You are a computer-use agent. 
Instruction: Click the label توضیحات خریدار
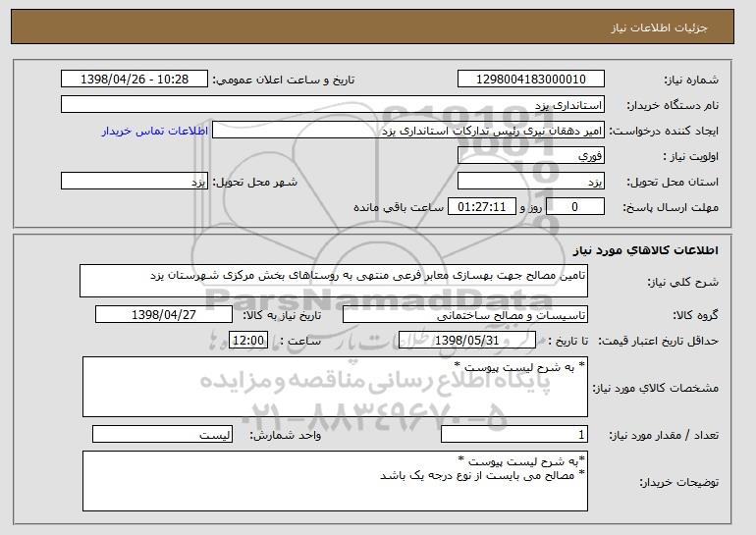(x=678, y=482)
